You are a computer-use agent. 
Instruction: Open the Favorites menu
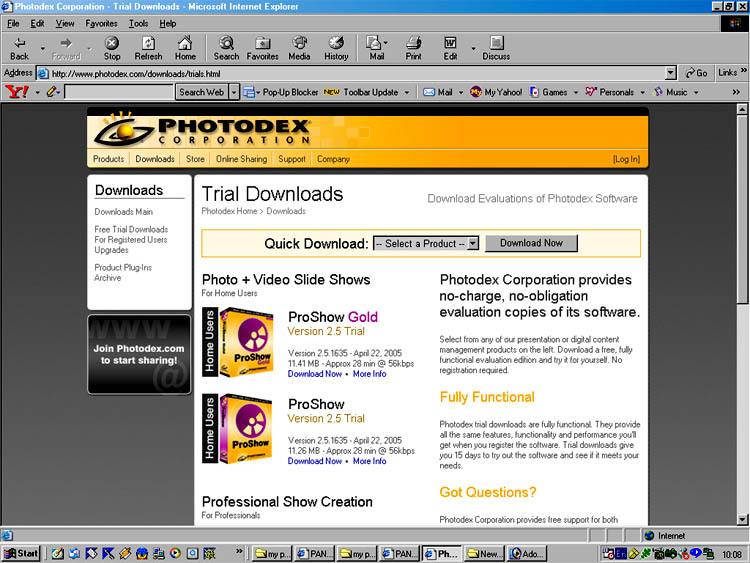[101, 23]
